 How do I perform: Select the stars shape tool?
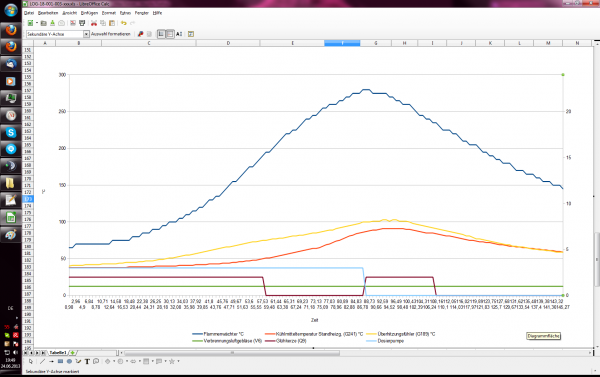[172, 361]
